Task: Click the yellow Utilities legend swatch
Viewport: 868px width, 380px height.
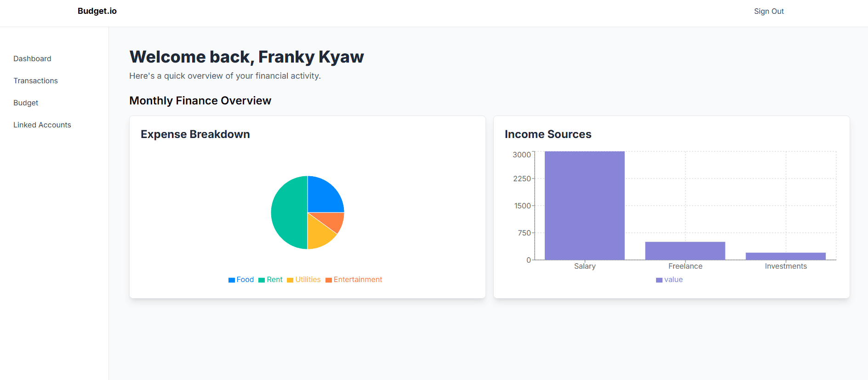Action: [x=290, y=280]
